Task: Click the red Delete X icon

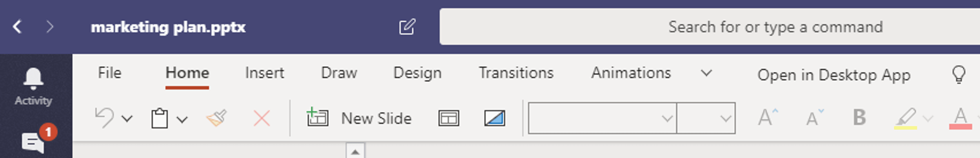Action: coord(261,118)
